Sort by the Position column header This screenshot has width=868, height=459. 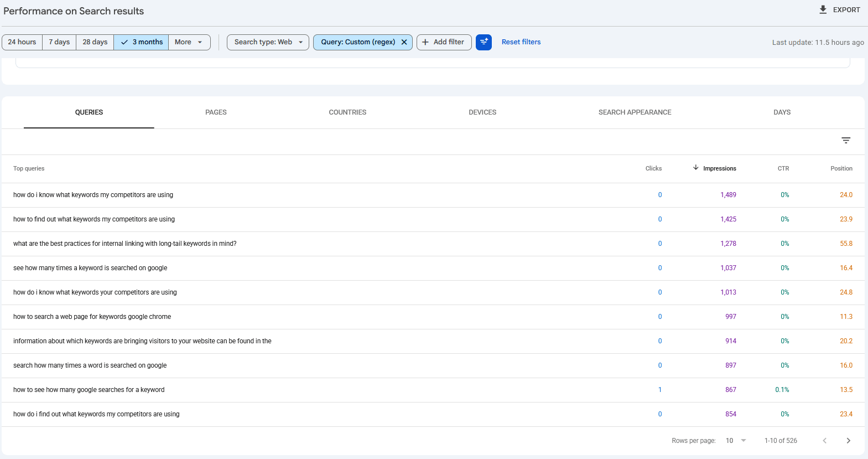click(841, 168)
